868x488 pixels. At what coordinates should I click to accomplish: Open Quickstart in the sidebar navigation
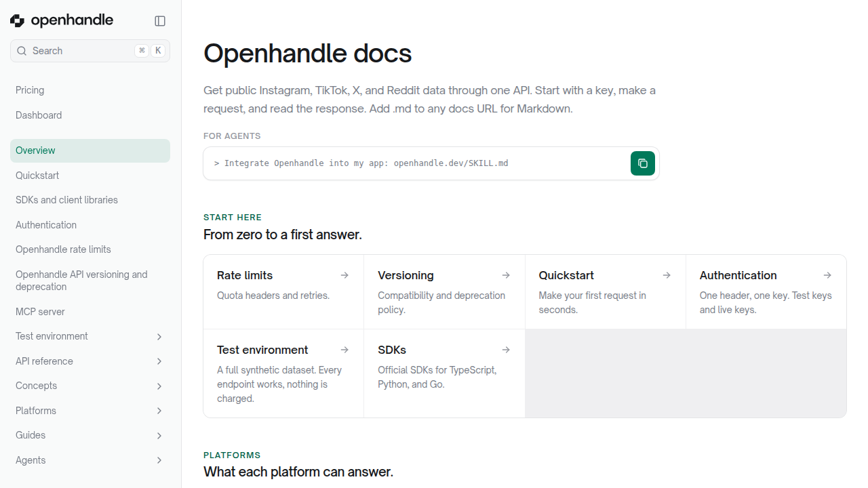point(90,176)
